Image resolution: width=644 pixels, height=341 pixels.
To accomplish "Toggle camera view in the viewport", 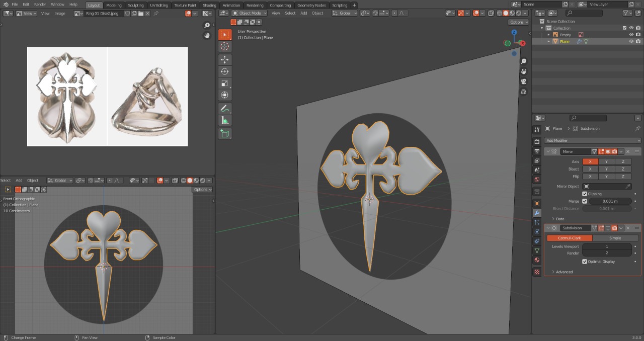I will (523, 81).
